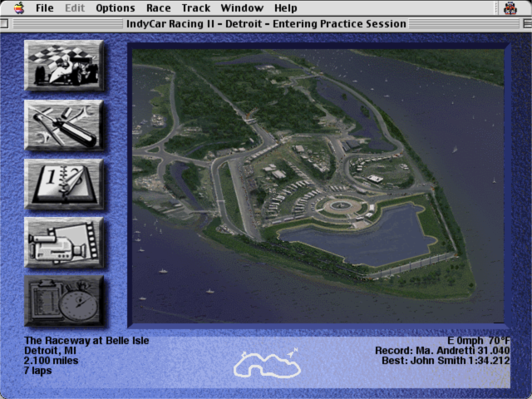Image resolution: width=532 pixels, height=399 pixels.
Task: Open the video camera replay icon
Action: pos(64,243)
